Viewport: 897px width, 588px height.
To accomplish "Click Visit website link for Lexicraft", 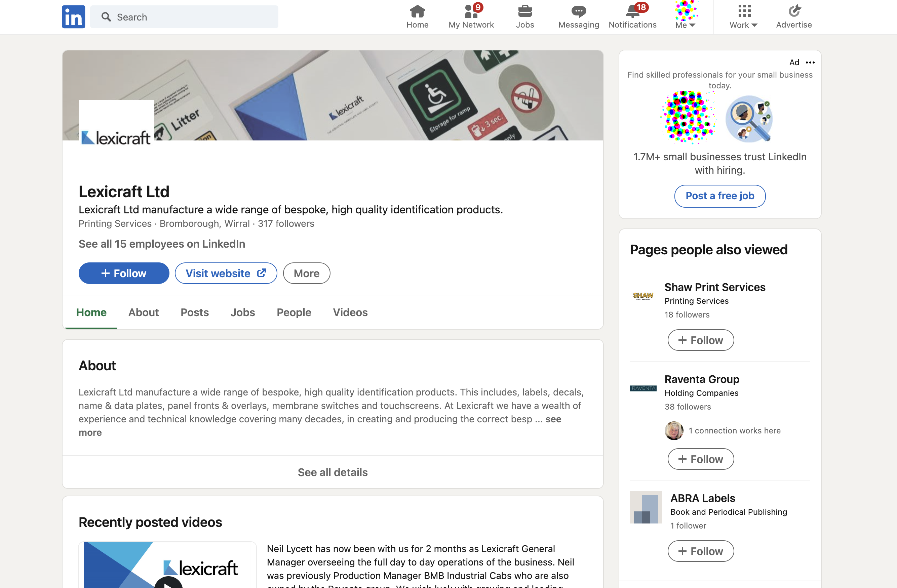I will point(226,273).
